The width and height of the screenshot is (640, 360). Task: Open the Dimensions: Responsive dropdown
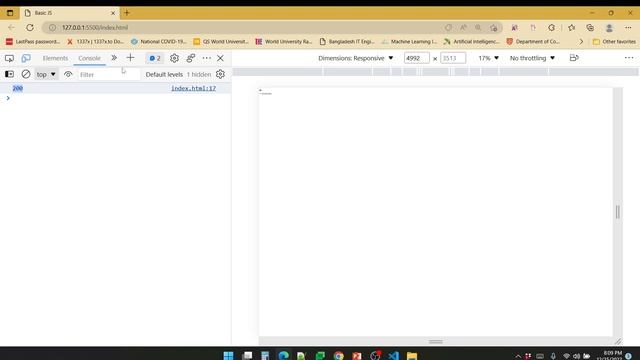(x=356, y=58)
